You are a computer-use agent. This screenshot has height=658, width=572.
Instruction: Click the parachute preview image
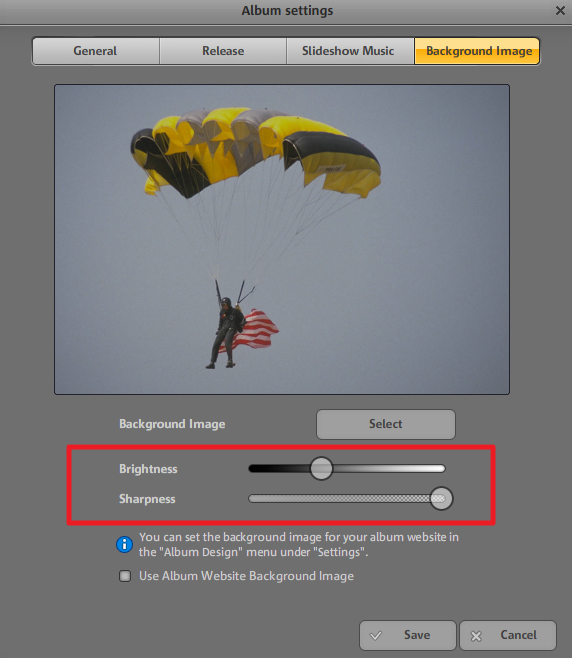282,239
